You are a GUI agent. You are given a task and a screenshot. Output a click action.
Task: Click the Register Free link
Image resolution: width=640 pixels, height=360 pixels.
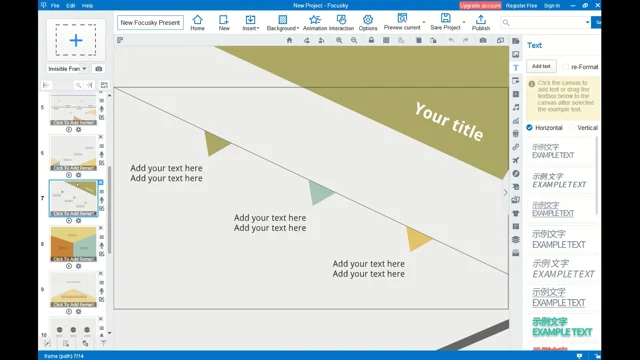tap(521, 6)
